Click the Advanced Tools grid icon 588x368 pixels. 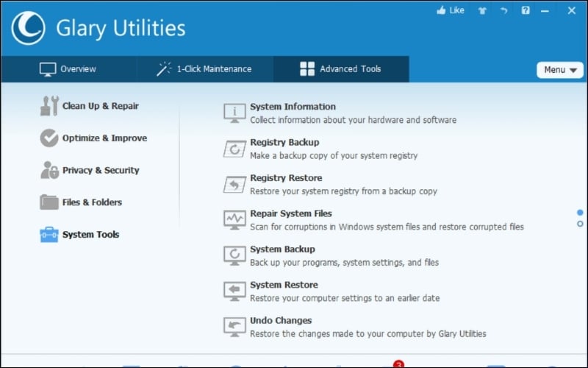point(307,68)
